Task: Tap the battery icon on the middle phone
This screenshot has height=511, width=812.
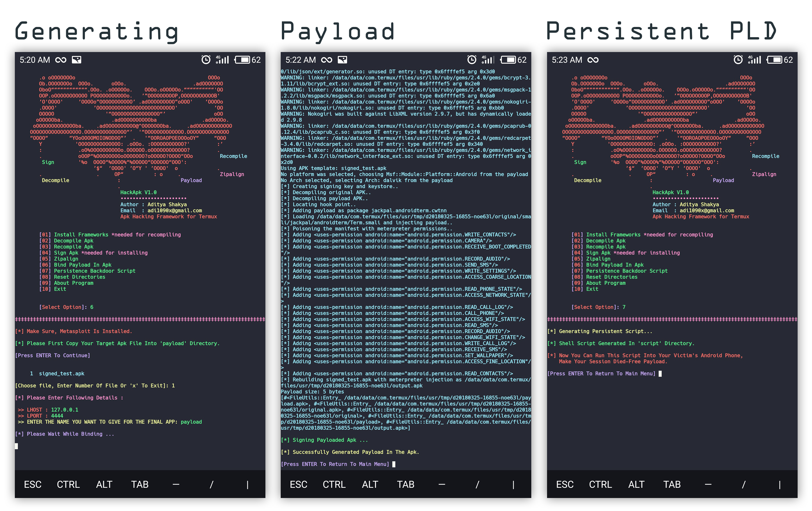Action: pyautogui.click(x=508, y=60)
